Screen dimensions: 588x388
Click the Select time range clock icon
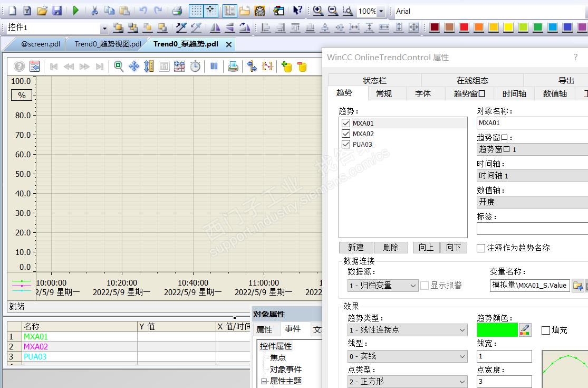click(195, 67)
